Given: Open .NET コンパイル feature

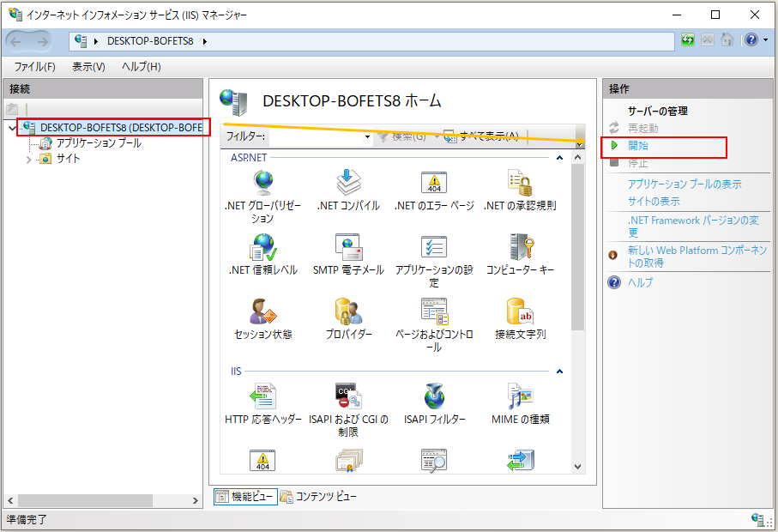Looking at the screenshot, I should pos(348,190).
